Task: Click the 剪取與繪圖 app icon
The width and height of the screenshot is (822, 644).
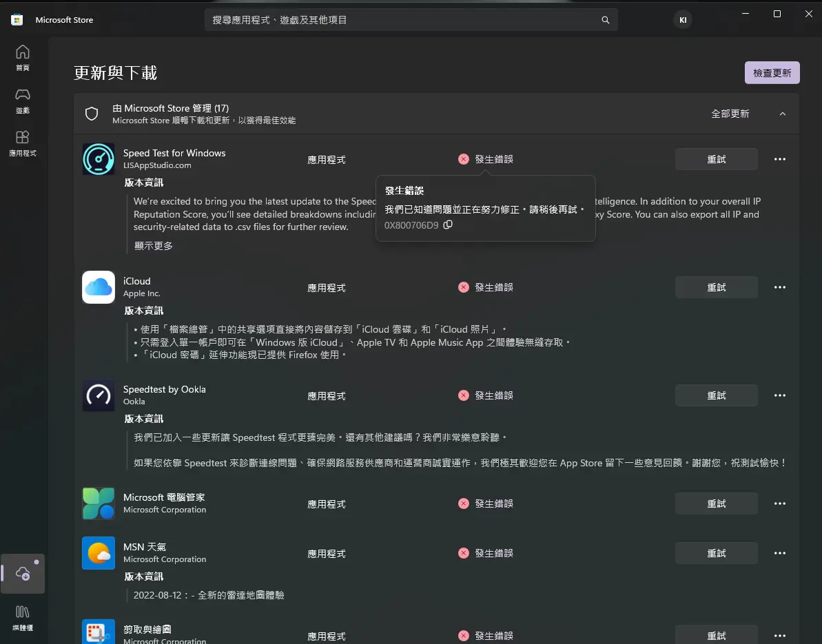Action: coord(99,632)
